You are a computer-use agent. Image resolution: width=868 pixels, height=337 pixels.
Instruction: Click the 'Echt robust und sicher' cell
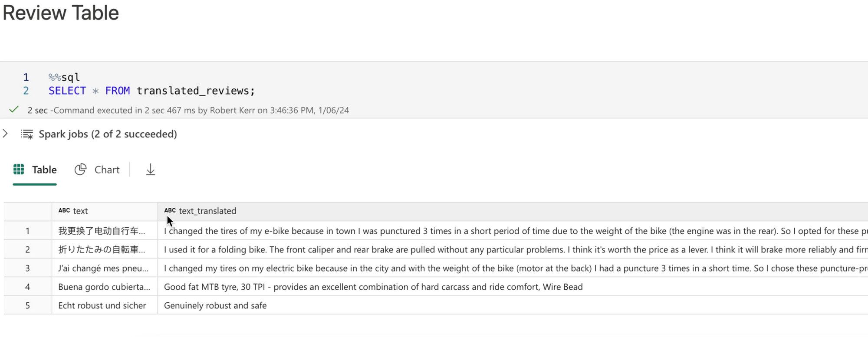[x=102, y=306]
